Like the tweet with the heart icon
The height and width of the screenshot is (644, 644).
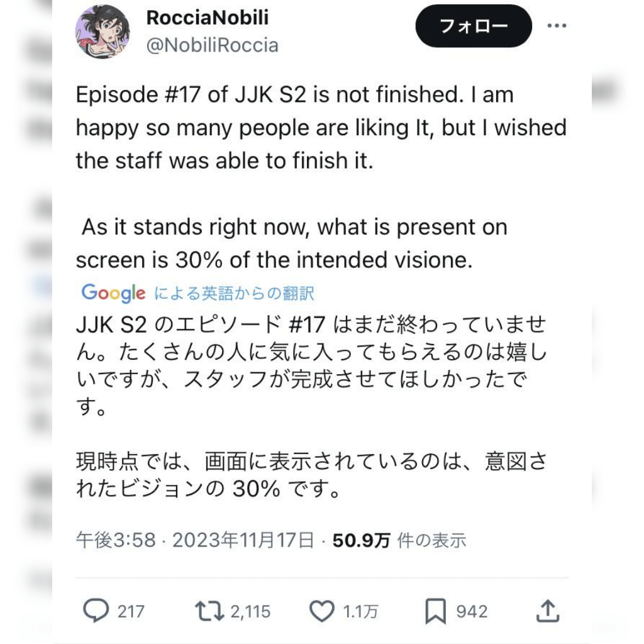coord(322,611)
